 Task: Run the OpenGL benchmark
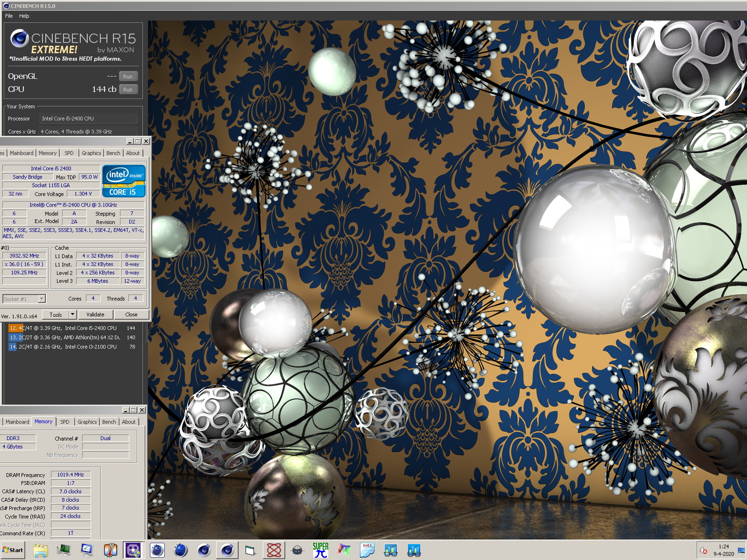click(x=128, y=77)
